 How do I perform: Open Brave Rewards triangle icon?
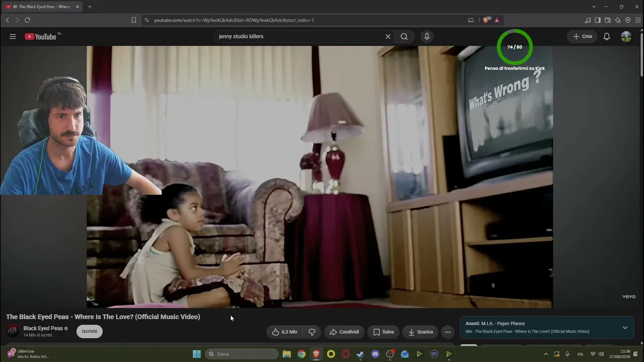pos(497,20)
